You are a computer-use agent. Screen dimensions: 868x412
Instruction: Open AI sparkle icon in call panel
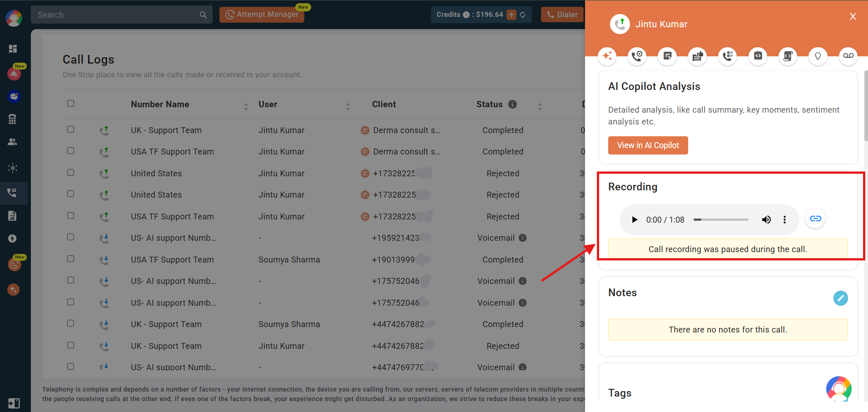point(607,56)
